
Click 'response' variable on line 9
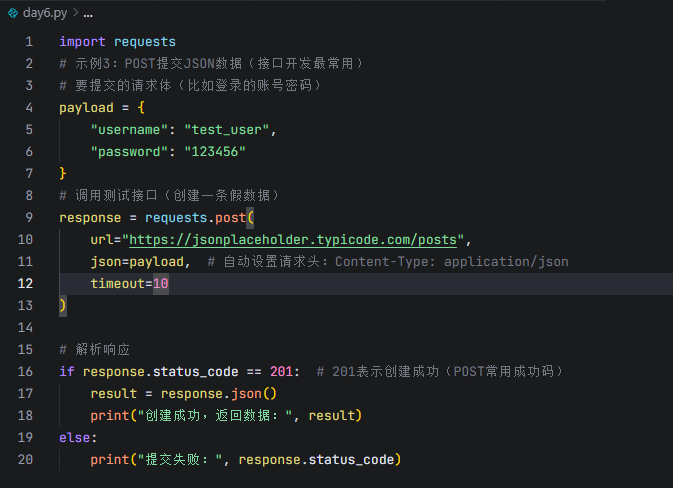(90, 218)
